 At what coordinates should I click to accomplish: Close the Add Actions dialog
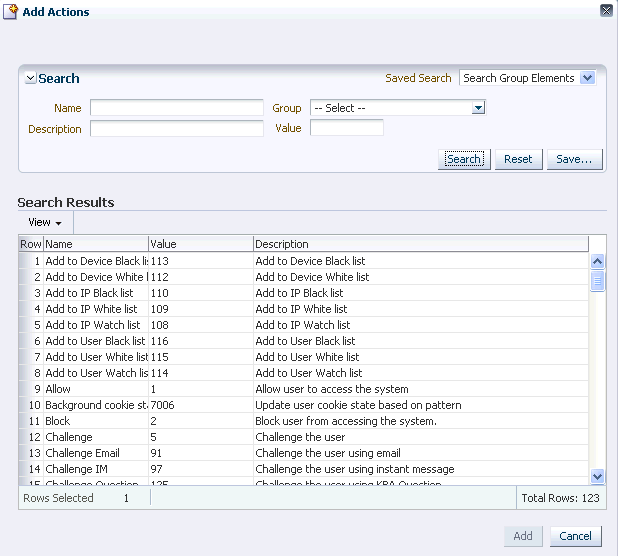pyautogui.click(x=606, y=10)
